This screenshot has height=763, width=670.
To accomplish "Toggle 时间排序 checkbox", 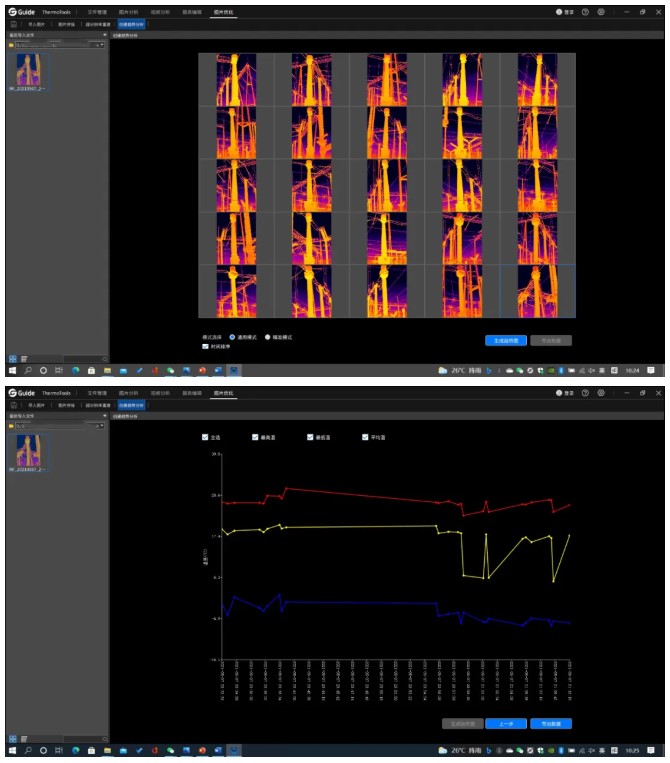I will click(x=205, y=346).
